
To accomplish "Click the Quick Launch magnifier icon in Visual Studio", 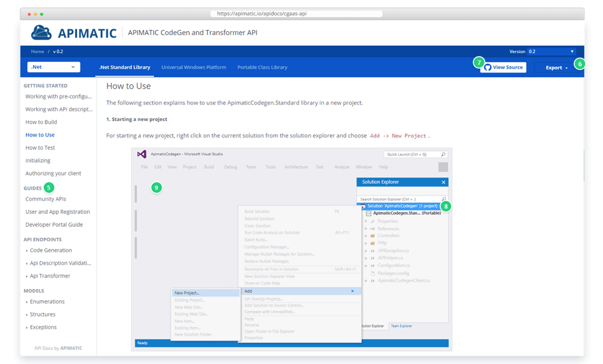I will (443, 155).
